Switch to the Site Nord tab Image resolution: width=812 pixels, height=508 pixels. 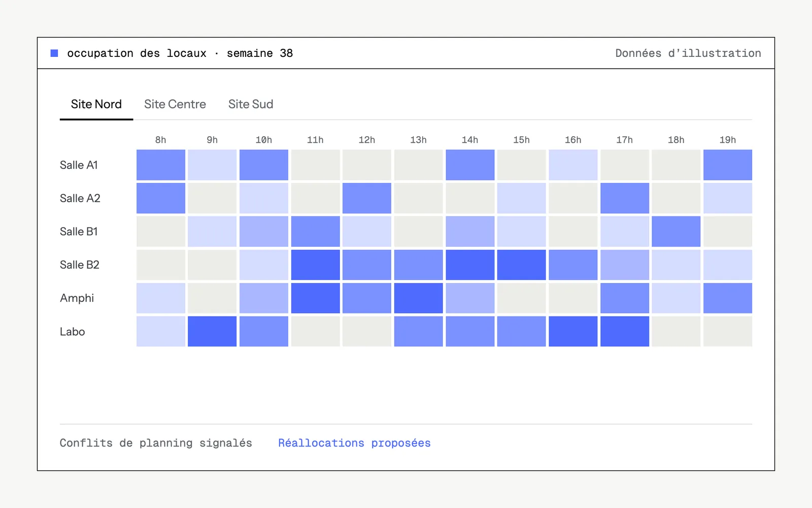pyautogui.click(x=96, y=104)
